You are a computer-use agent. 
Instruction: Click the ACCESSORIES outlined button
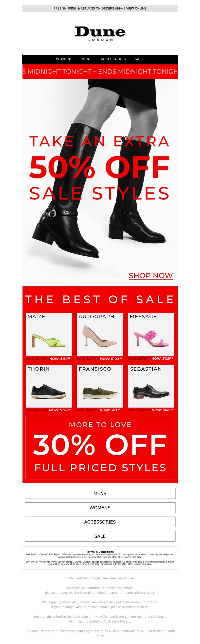point(100,522)
